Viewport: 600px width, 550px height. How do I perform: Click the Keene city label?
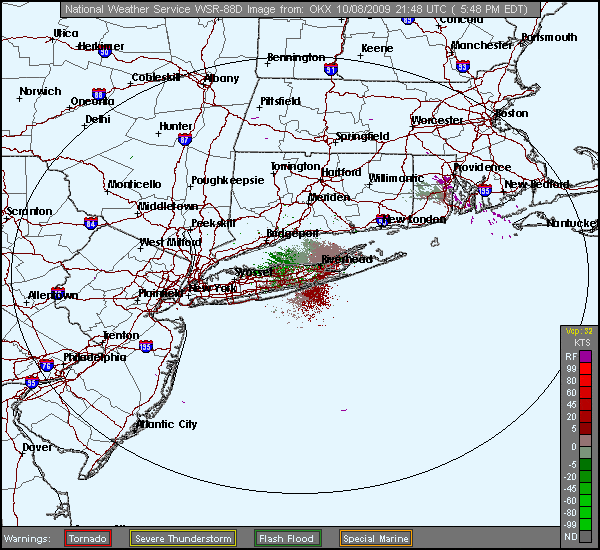[377, 49]
